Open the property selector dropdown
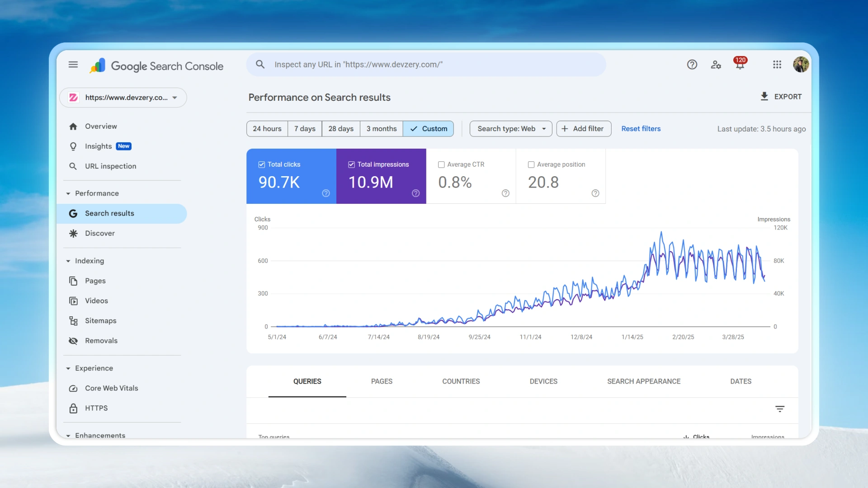The image size is (868, 488). (x=123, y=98)
